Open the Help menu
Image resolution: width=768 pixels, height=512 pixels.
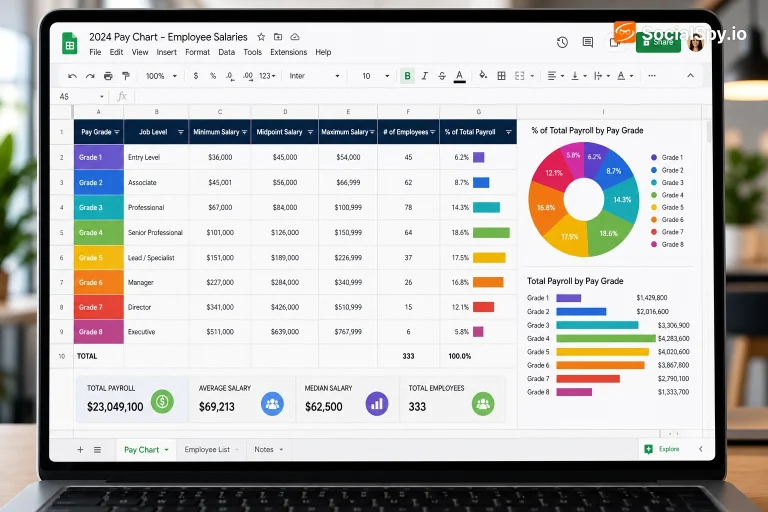(323, 52)
